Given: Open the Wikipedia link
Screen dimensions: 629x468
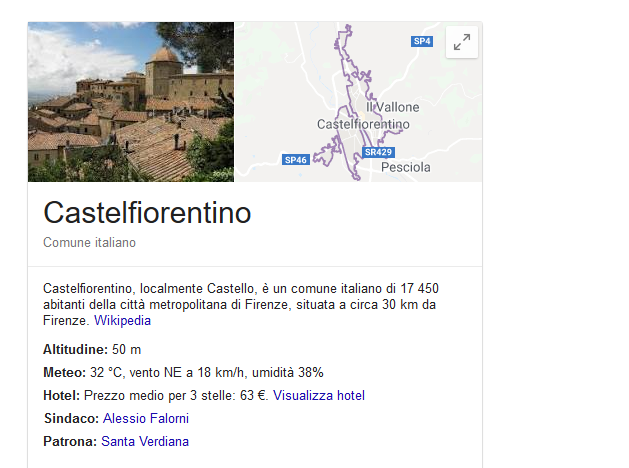Looking at the screenshot, I should pyautogui.click(x=122, y=321).
